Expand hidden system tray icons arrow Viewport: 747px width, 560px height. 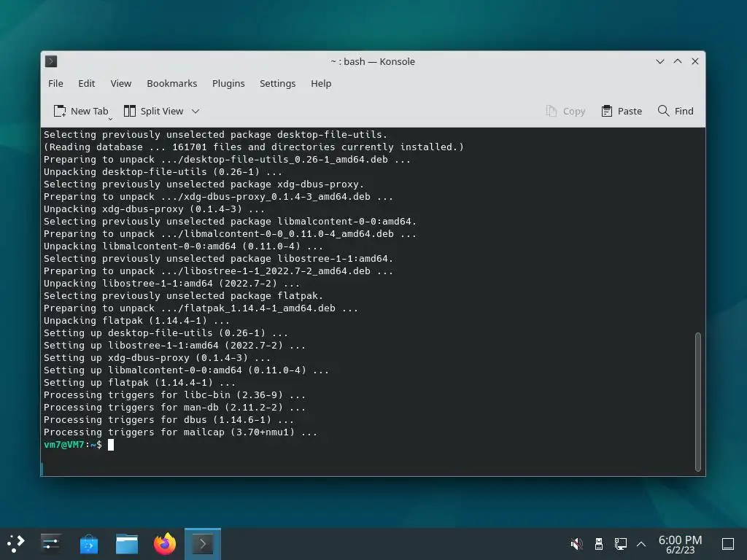(x=641, y=544)
